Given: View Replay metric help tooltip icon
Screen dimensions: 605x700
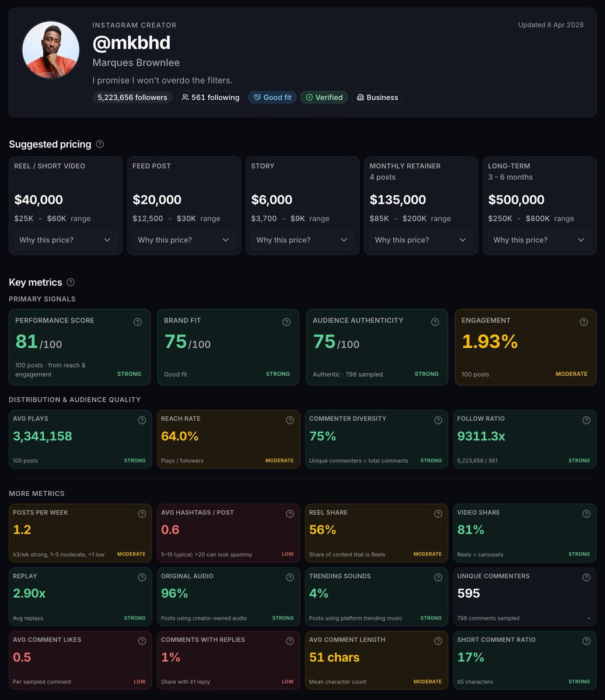Looking at the screenshot, I should [142, 577].
